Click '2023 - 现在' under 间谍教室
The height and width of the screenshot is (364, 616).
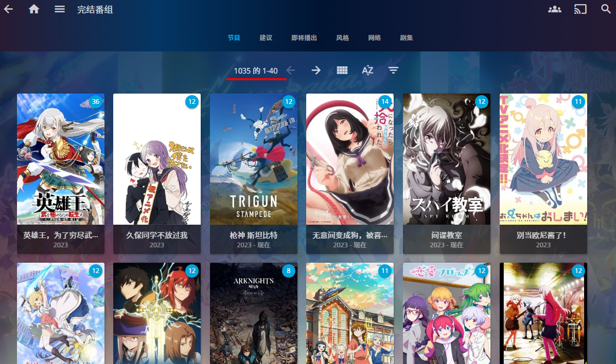click(x=446, y=245)
